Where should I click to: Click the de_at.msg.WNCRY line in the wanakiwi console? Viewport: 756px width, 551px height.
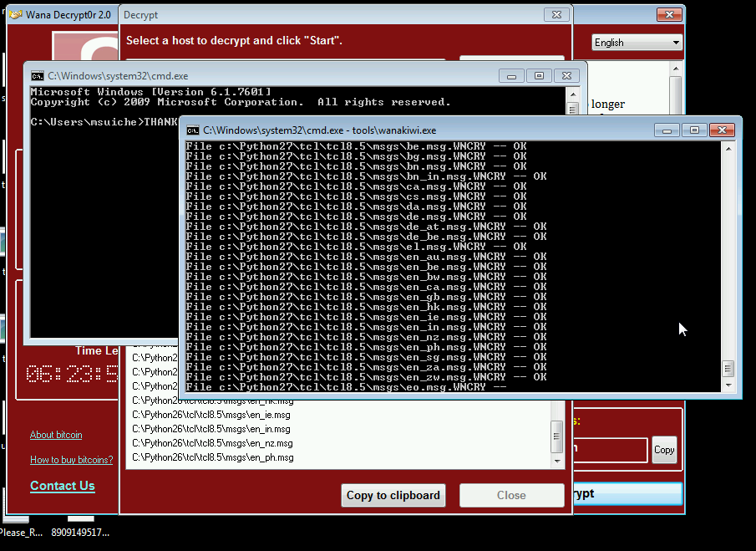(x=367, y=227)
